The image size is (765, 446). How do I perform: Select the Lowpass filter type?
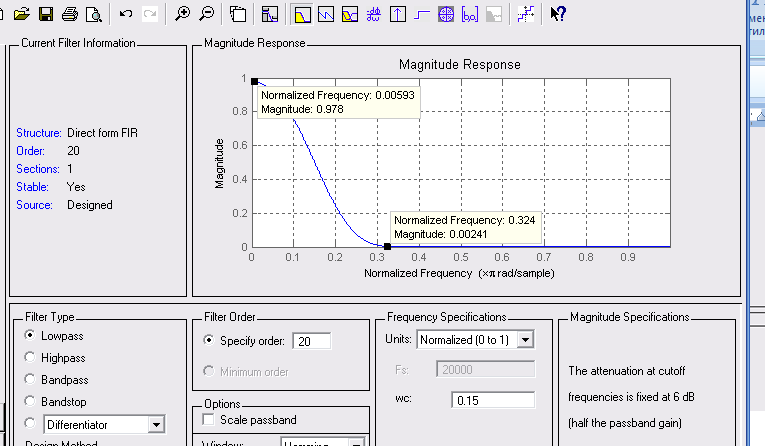[x=30, y=335]
